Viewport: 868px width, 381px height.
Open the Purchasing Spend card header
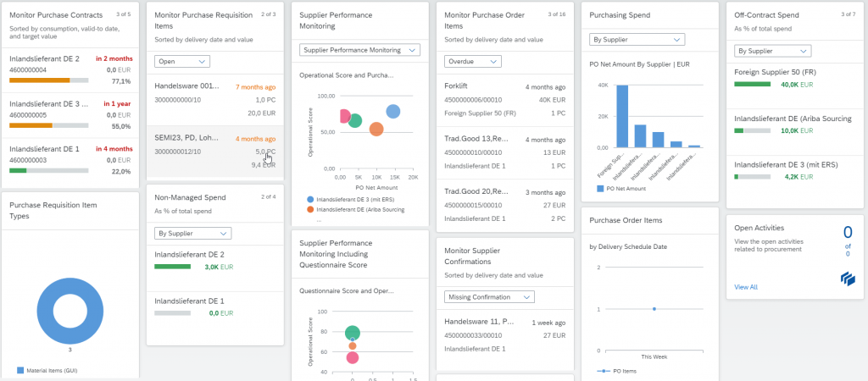pyautogui.click(x=650, y=15)
